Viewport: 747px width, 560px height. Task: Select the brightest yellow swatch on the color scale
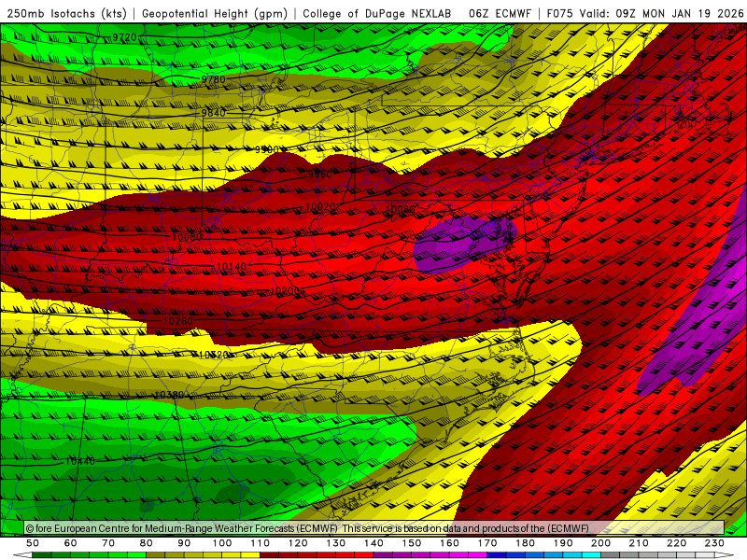[250, 555]
